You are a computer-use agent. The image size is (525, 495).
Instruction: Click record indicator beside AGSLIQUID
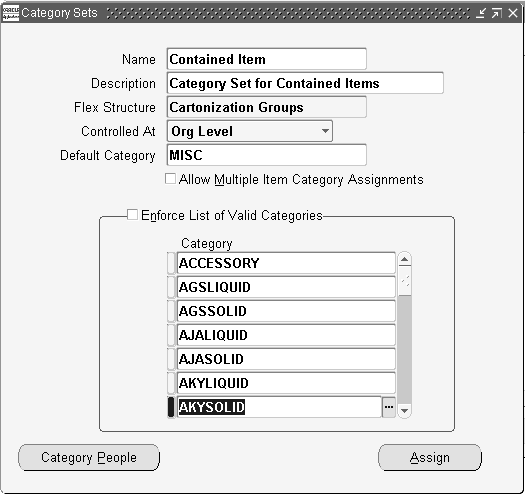click(x=171, y=287)
